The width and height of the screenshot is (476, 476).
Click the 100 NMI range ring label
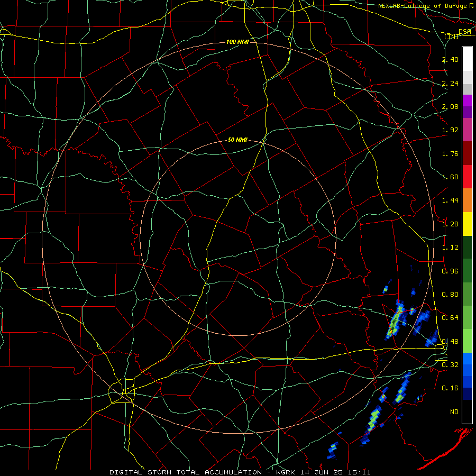coord(237,42)
